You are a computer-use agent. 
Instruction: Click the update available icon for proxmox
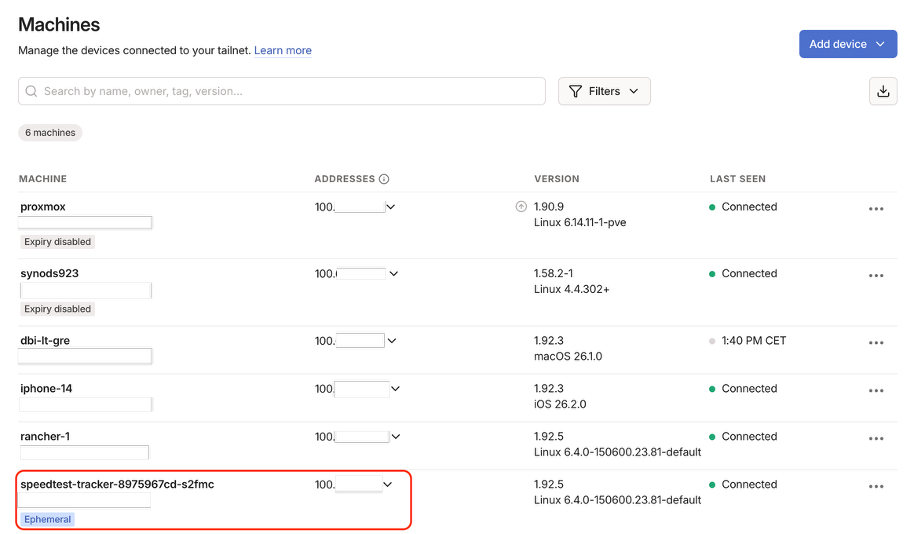(520, 207)
